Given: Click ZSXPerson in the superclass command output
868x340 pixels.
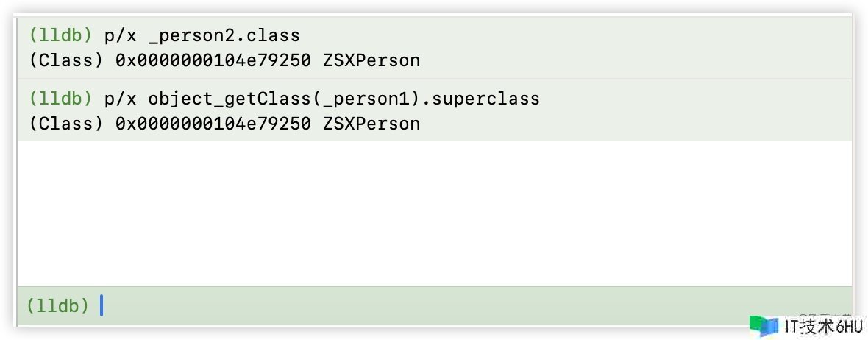Looking at the screenshot, I should 371,124.
